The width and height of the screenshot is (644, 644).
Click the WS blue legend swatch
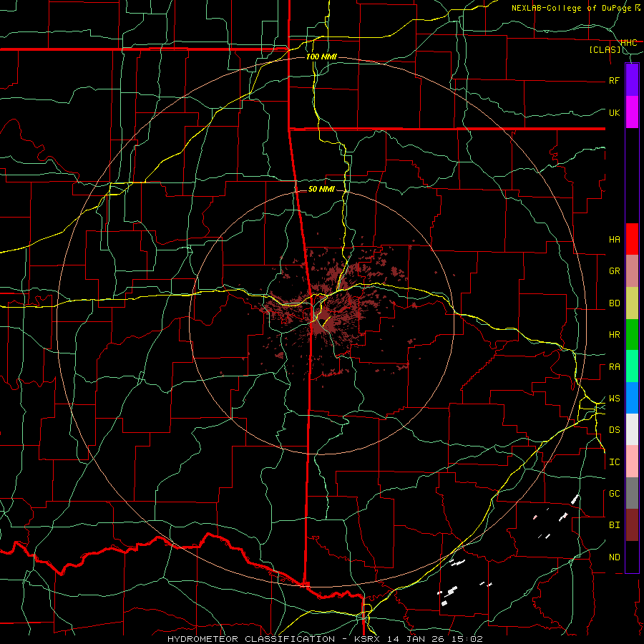632,398
